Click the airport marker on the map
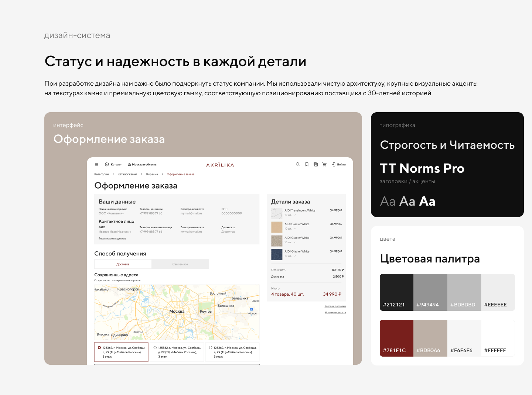 (x=252, y=309)
